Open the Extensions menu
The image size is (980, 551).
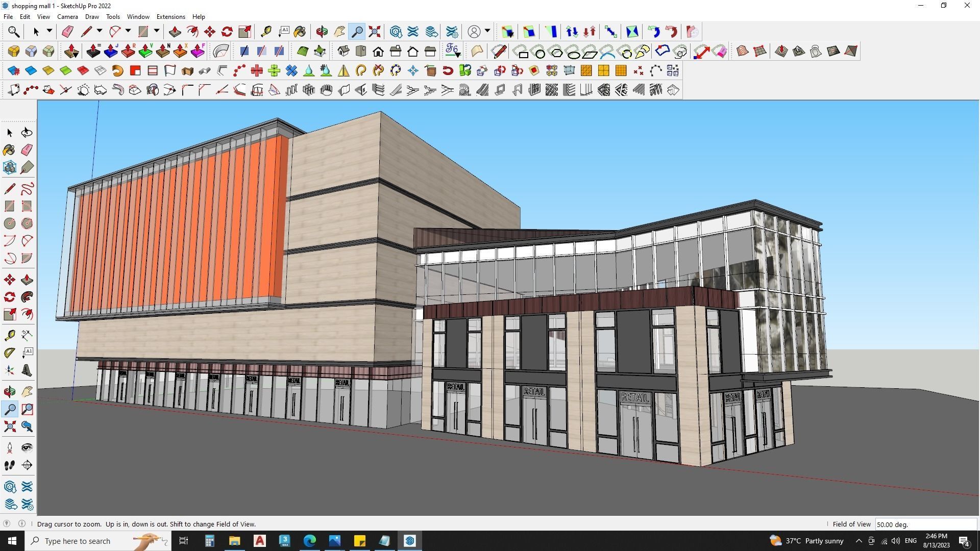point(170,17)
